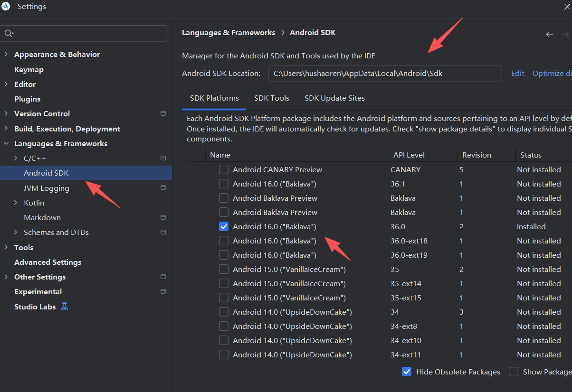Switch to the SDK Tools tab
Viewport: 572px width, 392px height.
(x=271, y=98)
